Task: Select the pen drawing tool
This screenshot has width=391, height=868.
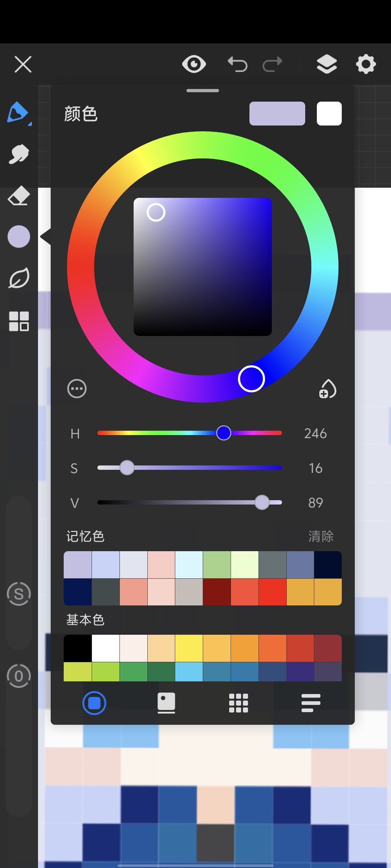Action: tap(18, 113)
